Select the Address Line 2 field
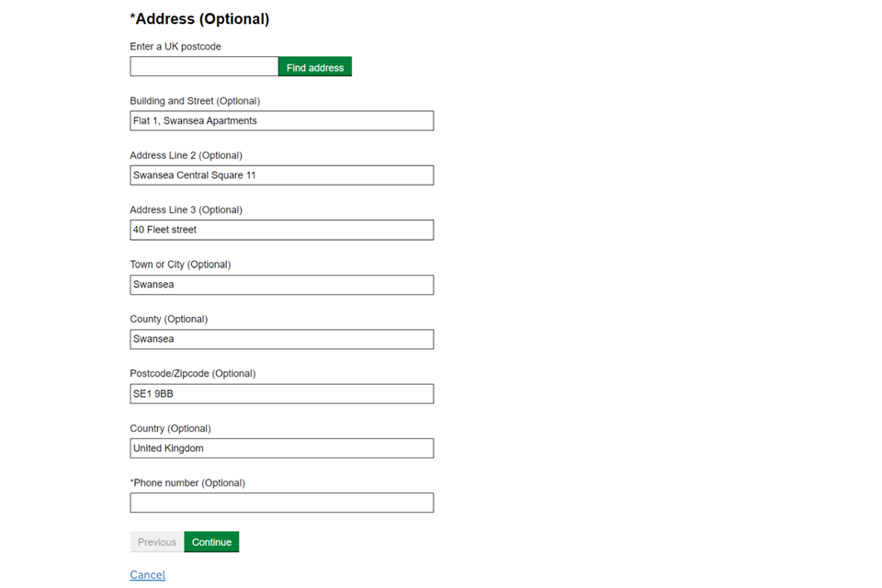Image resolution: width=882 pixels, height=588 pixels. pos(281,175)
